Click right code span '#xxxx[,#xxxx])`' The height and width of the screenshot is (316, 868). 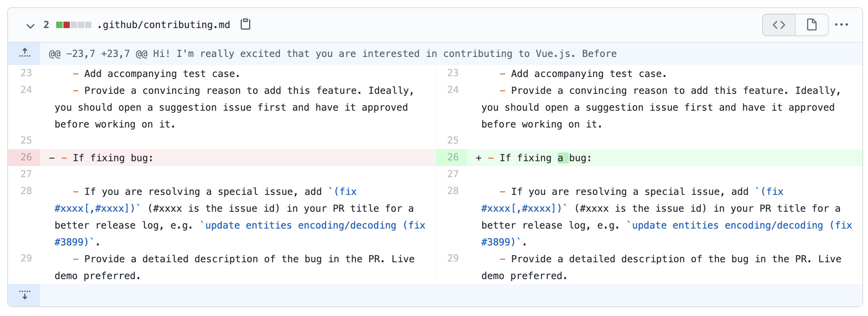tap(524, 209)
